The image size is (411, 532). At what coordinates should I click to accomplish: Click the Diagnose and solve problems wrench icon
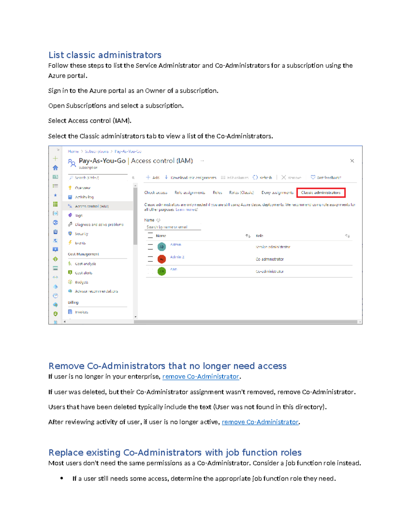(x=70, y=224)
